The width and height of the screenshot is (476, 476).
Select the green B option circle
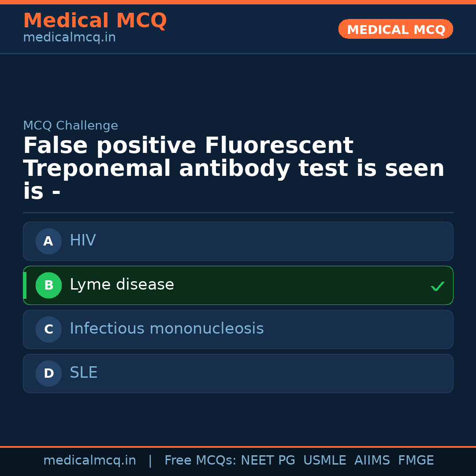point(48,285)
